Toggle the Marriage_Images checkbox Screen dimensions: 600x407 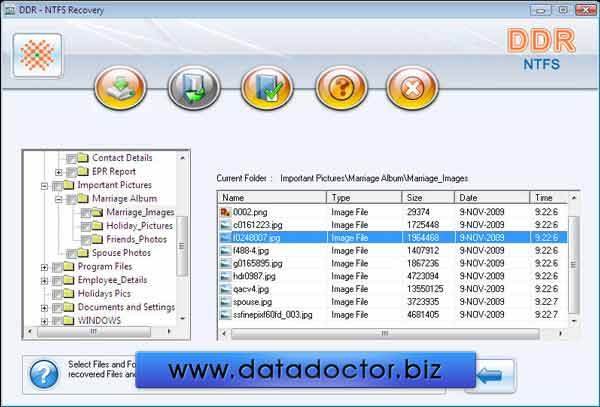click(86, 213)
